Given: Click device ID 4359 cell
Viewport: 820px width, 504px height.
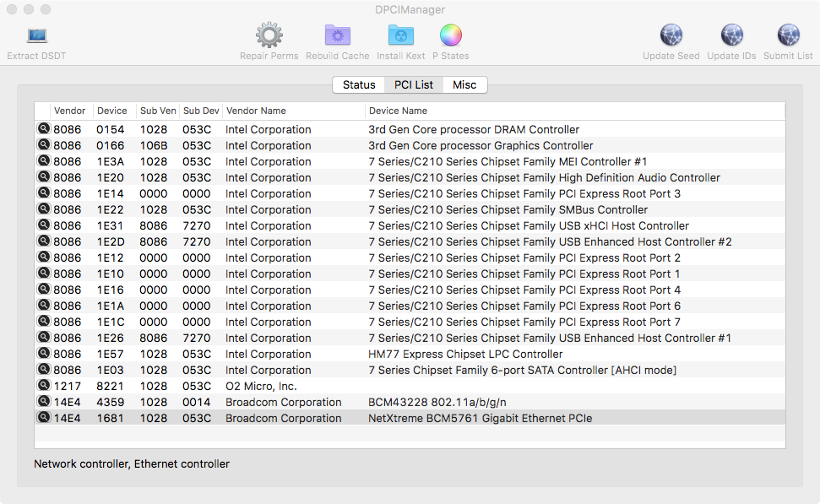Looking at the screenshot, I should (111, 402).
